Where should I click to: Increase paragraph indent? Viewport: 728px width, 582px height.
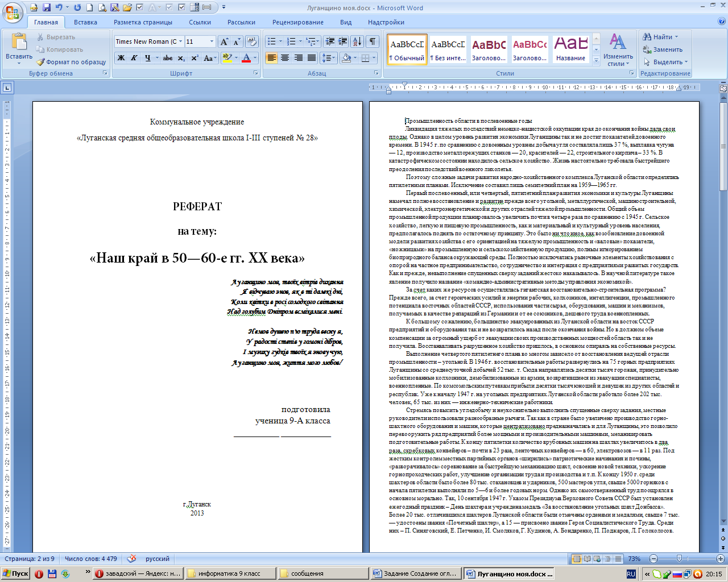tap(342, 41)
